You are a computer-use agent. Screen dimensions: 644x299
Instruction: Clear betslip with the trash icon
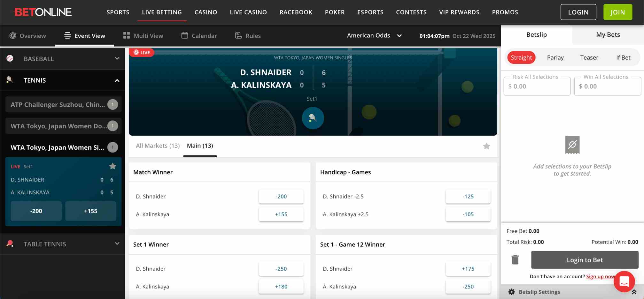coord(515,260)
